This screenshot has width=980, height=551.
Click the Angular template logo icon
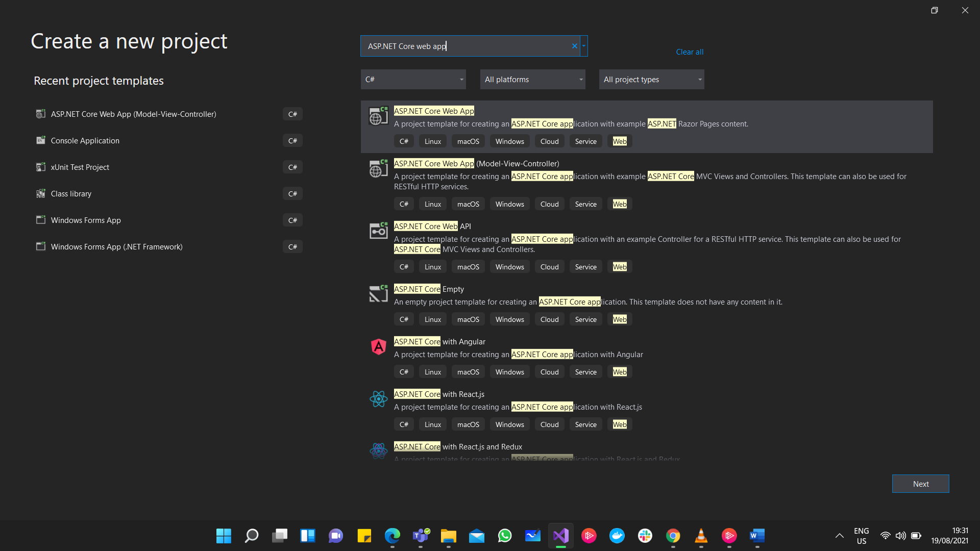pos(378,347)
